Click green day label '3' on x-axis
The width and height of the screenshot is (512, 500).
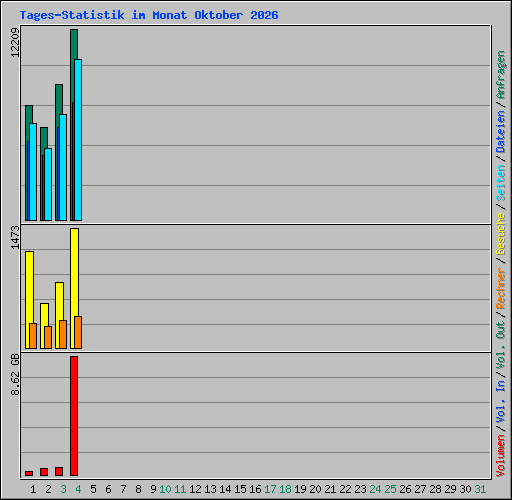tap(63, 489)
